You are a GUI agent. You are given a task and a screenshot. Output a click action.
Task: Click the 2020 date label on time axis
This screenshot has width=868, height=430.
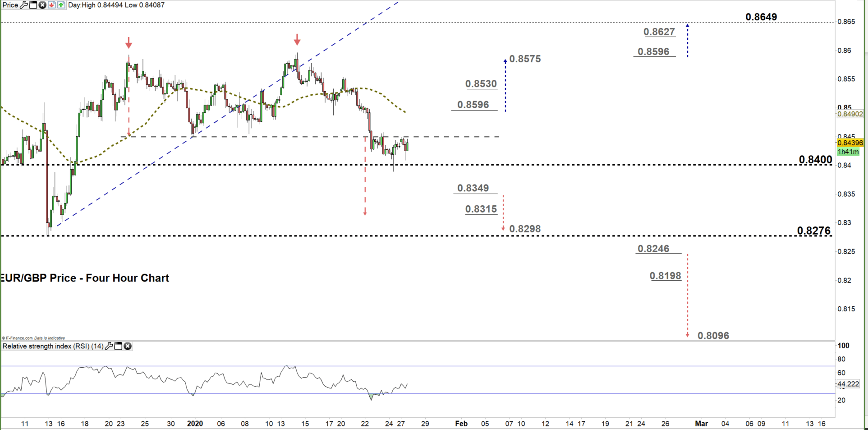[195, 424]
